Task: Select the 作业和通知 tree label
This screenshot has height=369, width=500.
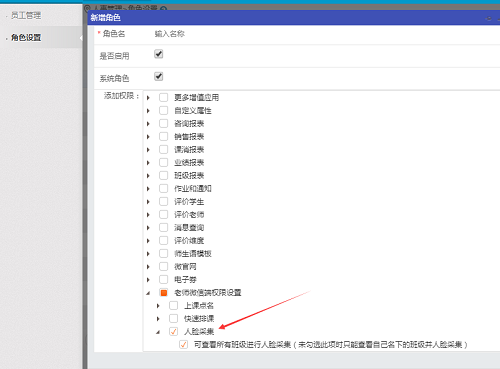Action: pyautogui.click(x=193, y=188)
